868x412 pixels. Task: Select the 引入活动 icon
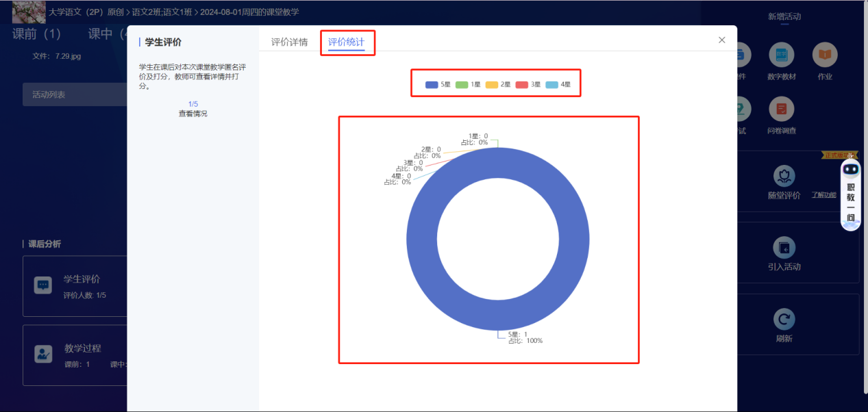pyautogui.click(x=784, y=248)
